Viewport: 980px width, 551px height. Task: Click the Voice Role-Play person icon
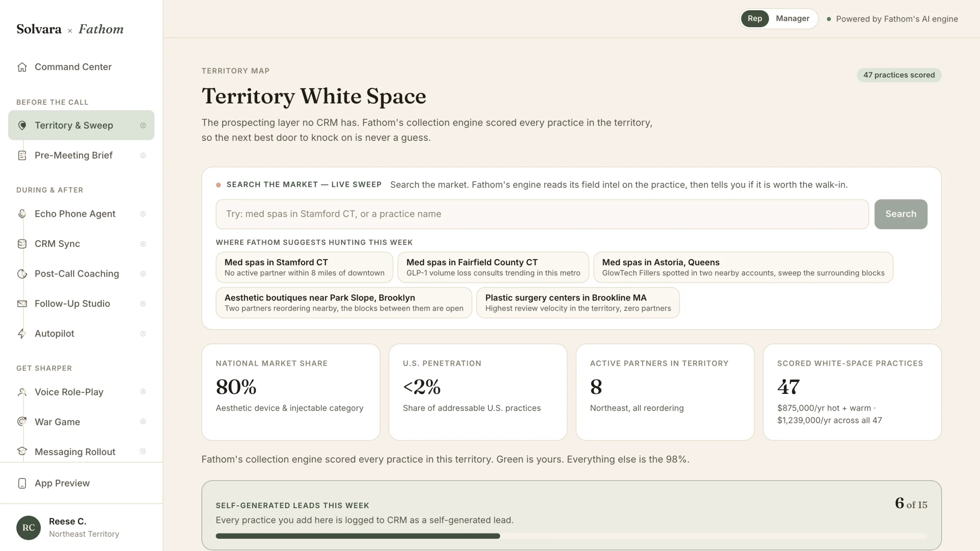point(22,392)
